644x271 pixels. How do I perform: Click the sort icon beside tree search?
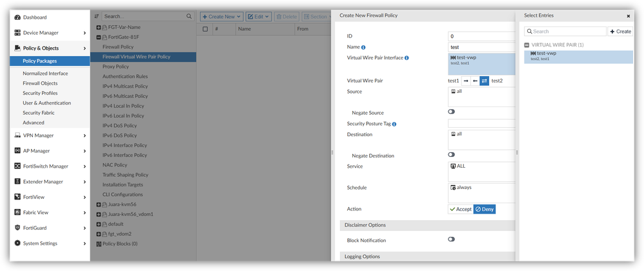click(97, 16)
